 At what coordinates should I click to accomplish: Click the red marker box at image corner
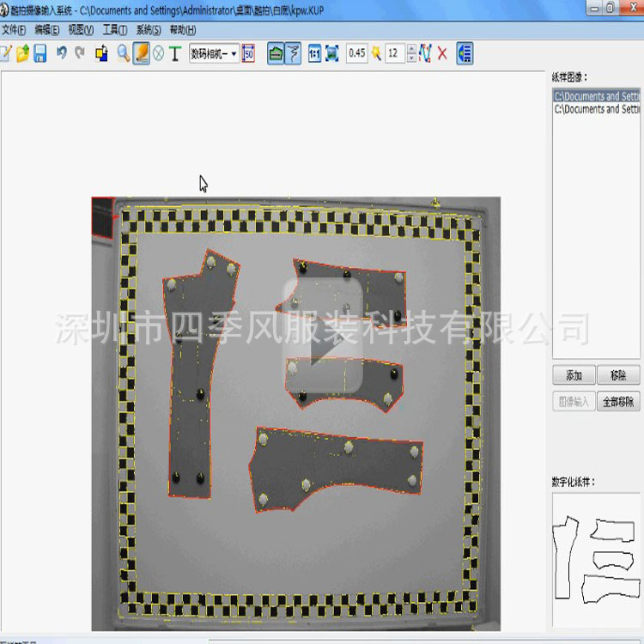tap(103, 218)
